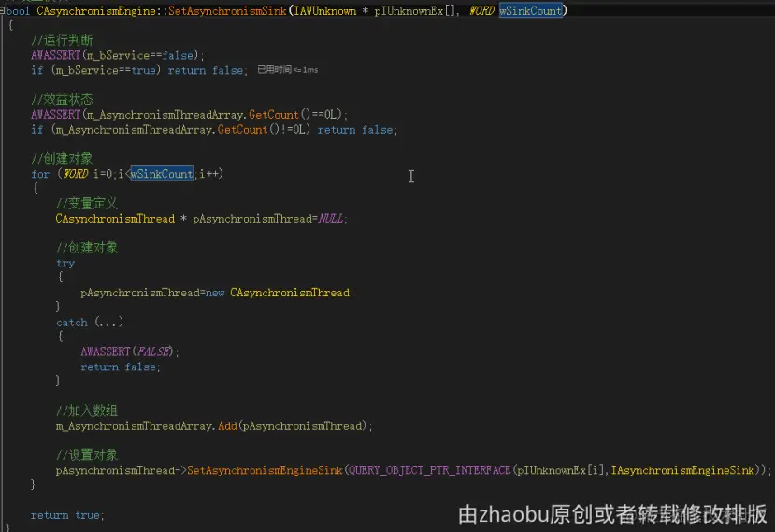Click pIUnknownEx[i] macro argument
This screenshot has height=532, width=775.
[561, 470]
